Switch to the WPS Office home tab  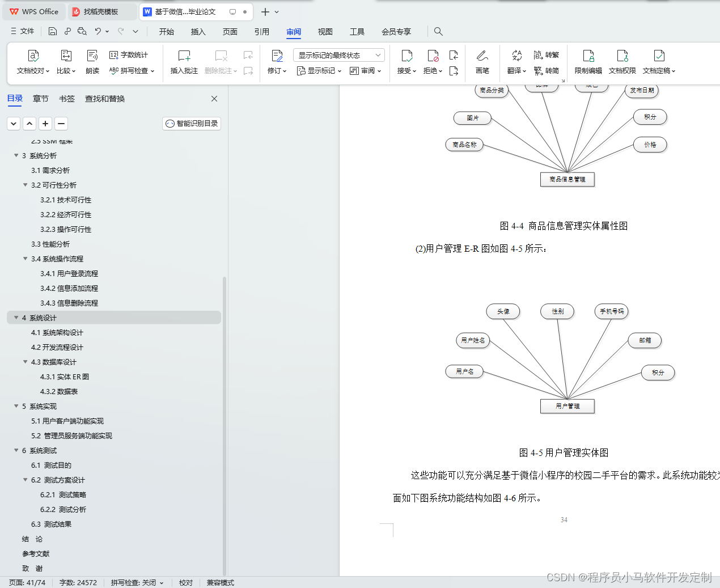[34, 11]
